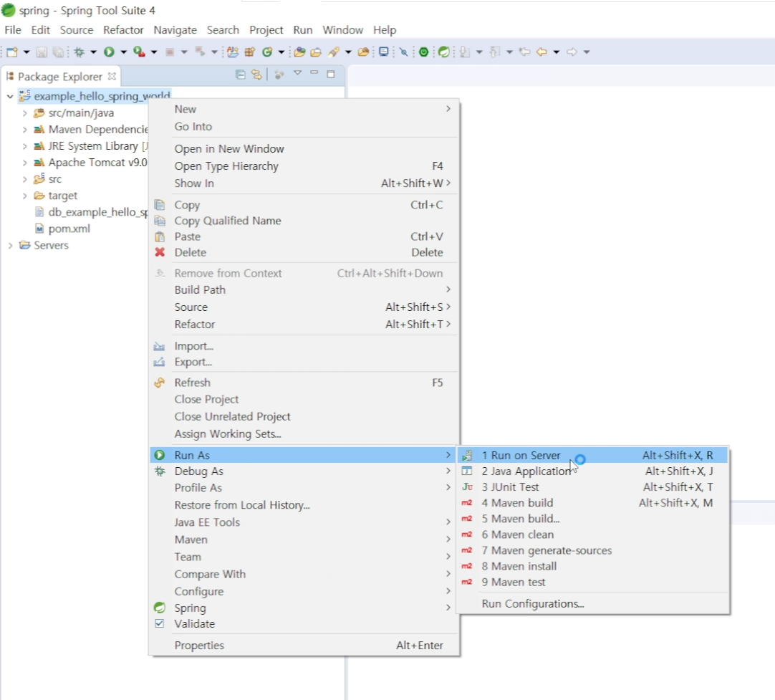The height and width of the screenshot is (700, 775).
Task: Click the Save toolbar icon
Action: 42,52
